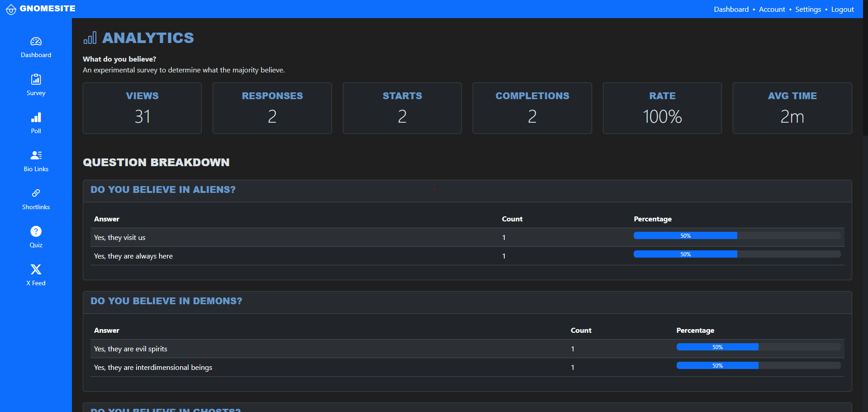The image size is (868, 412).
Task: Click Percentage column header in demons table
Action: [x=695, y=330]
